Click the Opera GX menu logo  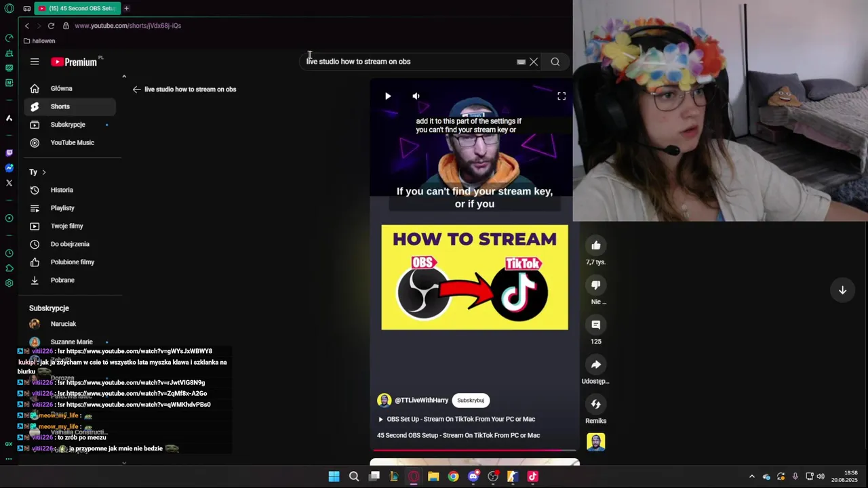(x=9, y=8)
